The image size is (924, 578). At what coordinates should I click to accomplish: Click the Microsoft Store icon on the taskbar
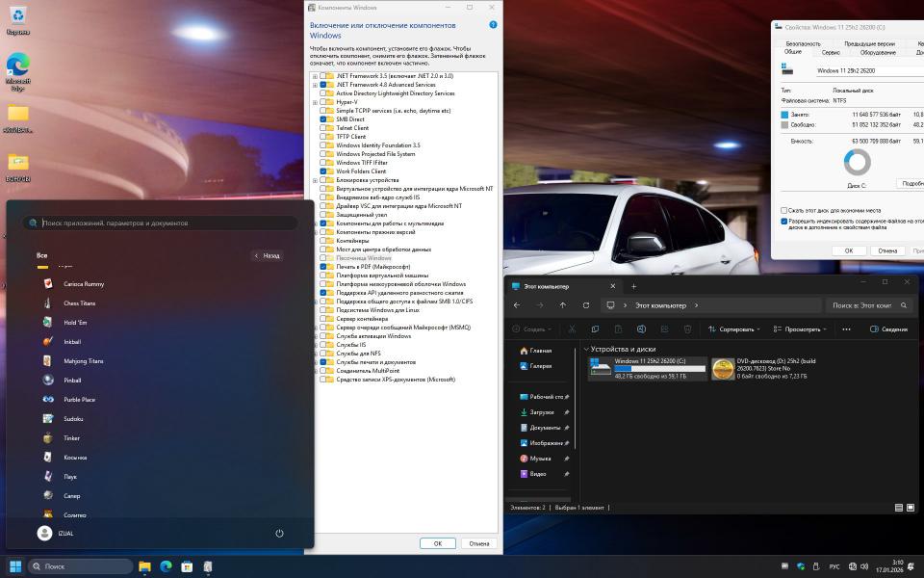pyautogui.click(x=187, y=566)
